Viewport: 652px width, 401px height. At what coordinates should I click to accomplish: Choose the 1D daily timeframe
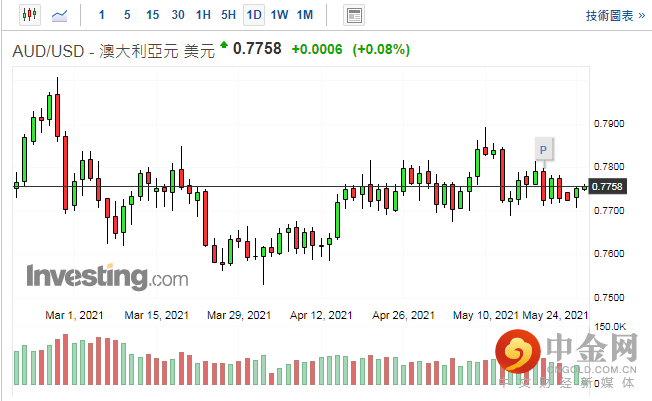(254, 15)
